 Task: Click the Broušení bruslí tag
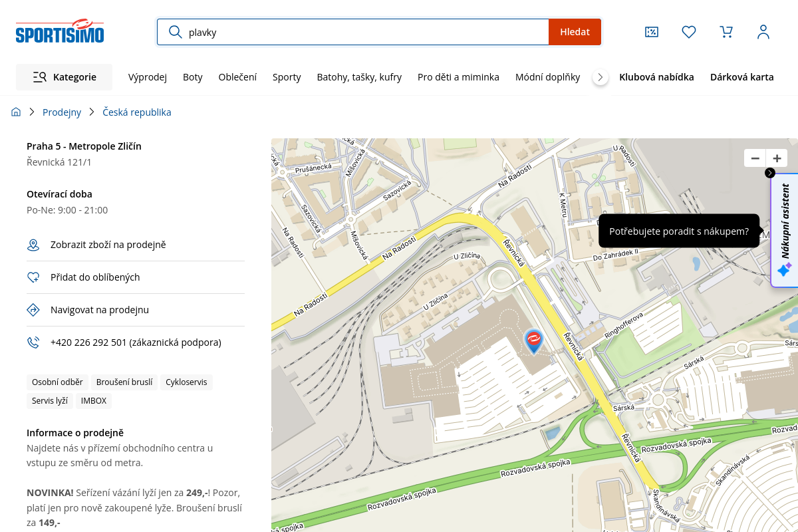(x=124, y=382)
